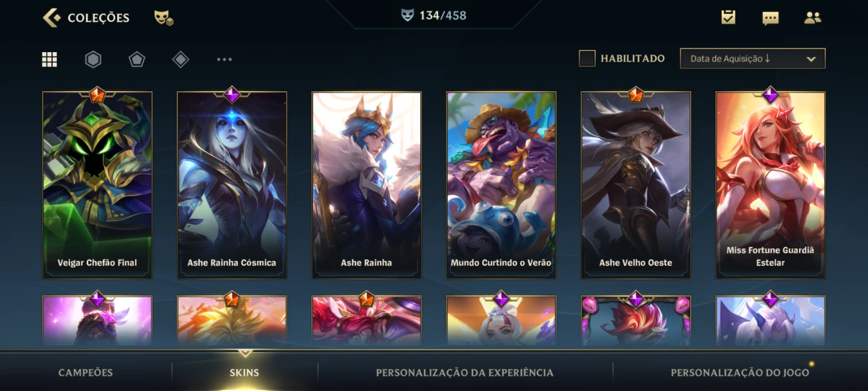The width and height of the screenshot is (868, 391).
Task: Enable the Habilitado checkbox
Action: (587, 58)
